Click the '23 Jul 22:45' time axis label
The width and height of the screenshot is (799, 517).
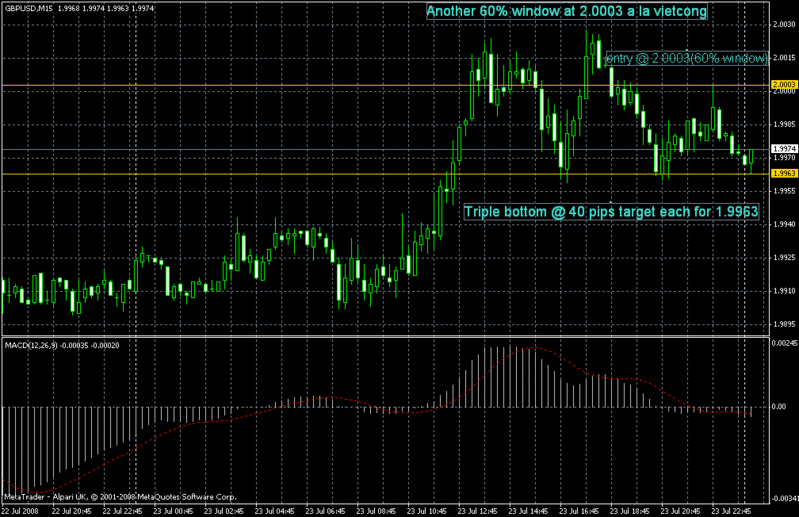[729, 509]
